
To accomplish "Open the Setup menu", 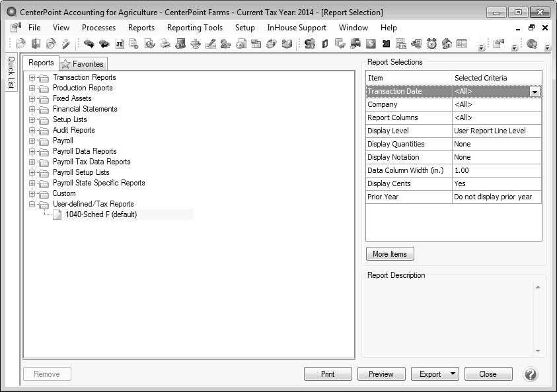I will 244,28.
